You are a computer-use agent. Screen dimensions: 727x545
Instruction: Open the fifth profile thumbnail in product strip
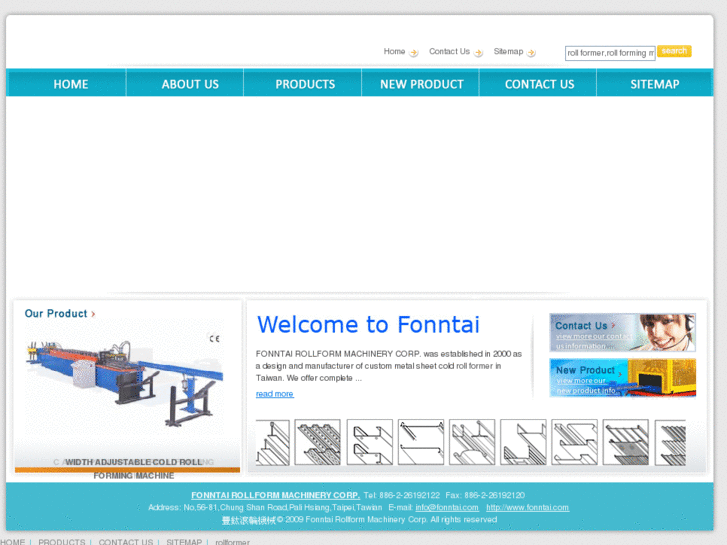click(x=472, y=442)
